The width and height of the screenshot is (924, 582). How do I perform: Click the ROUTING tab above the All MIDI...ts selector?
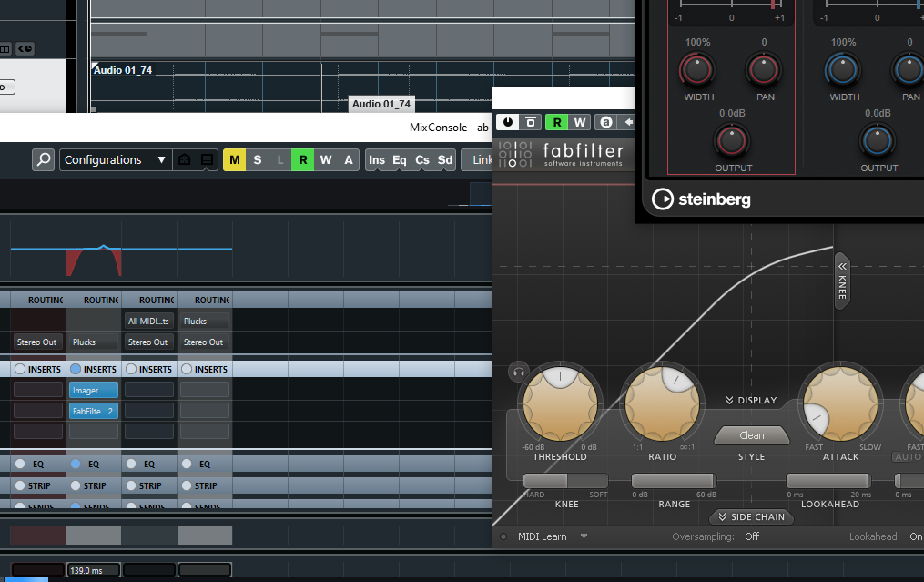tap(149, 301)
